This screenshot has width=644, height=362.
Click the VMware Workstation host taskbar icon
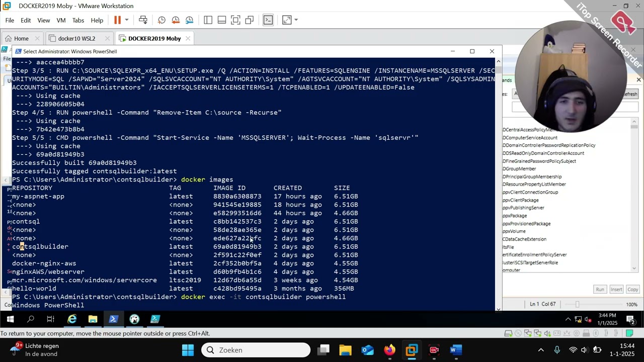click(412, 350)
